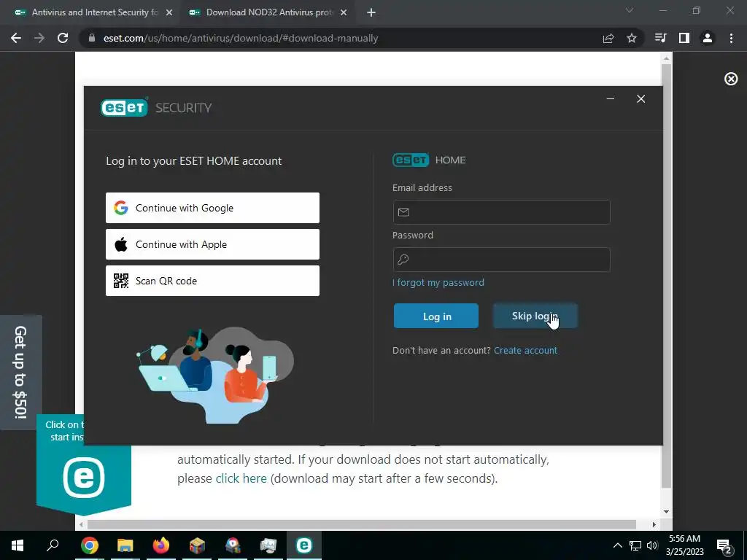The height and width of the screenshot is (560, 747).
Task: Reload the ESET download page
Action: click(63, 38)
